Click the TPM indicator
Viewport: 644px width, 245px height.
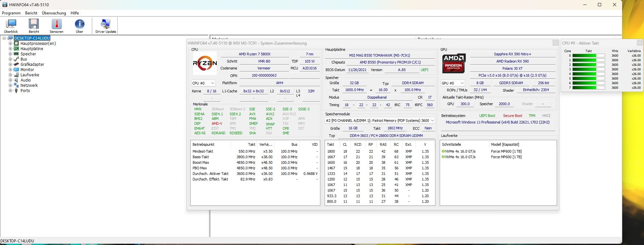click(x=532, y=116)
